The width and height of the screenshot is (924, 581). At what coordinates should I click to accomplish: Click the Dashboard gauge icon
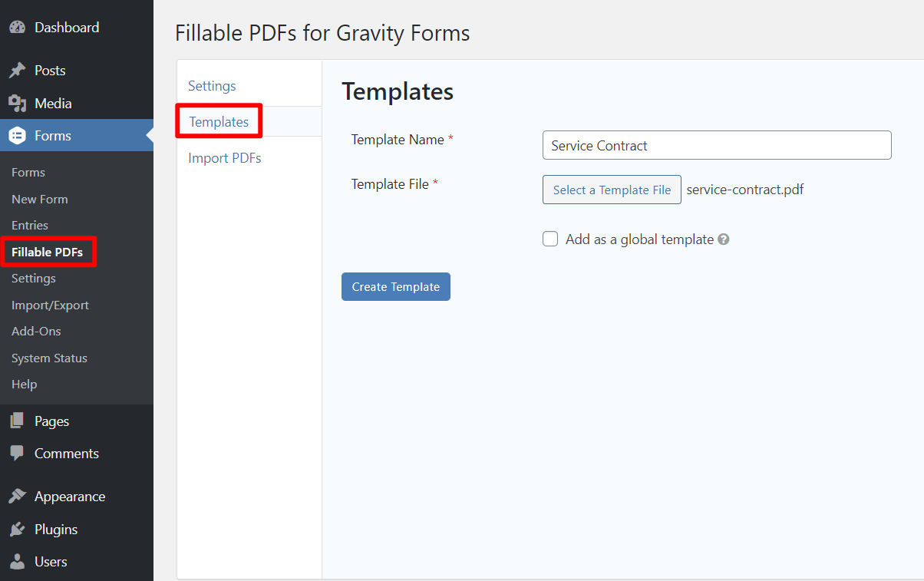point(18,26)
